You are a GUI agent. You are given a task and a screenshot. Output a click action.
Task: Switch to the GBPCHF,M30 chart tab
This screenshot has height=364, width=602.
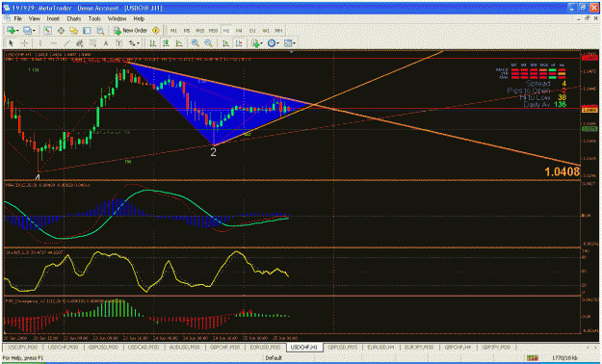click(224, 347)
